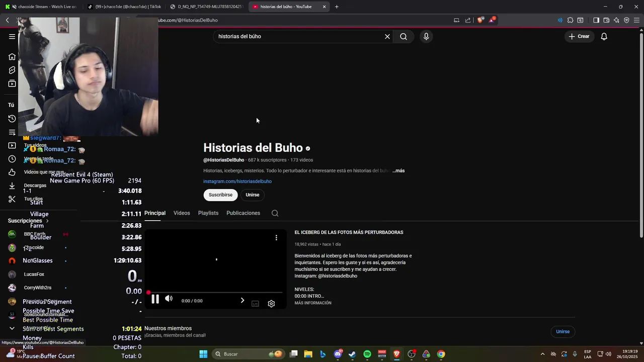Open YouTube notifications bell
This screenshot has width=644, height=362.
(604, 36)
